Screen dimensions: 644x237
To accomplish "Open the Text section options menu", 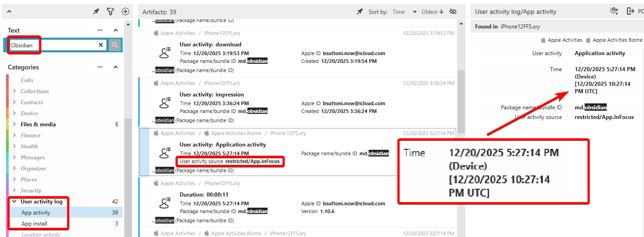I will click(x=100, y=30).
